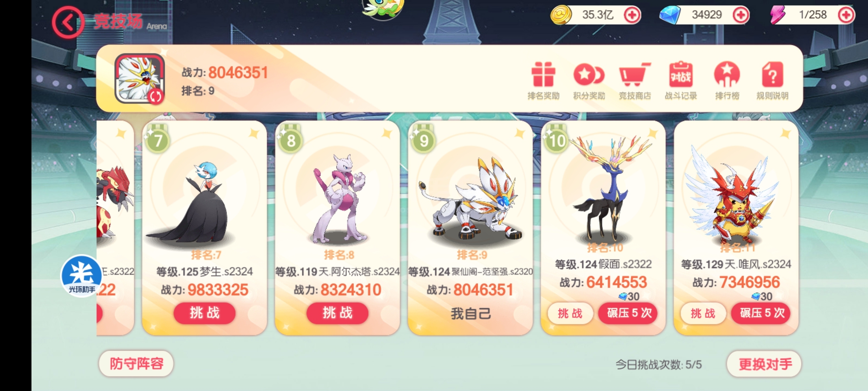Challenge rank 10 player 假面
The image size is (868, 391).
[x=570, y=313]
